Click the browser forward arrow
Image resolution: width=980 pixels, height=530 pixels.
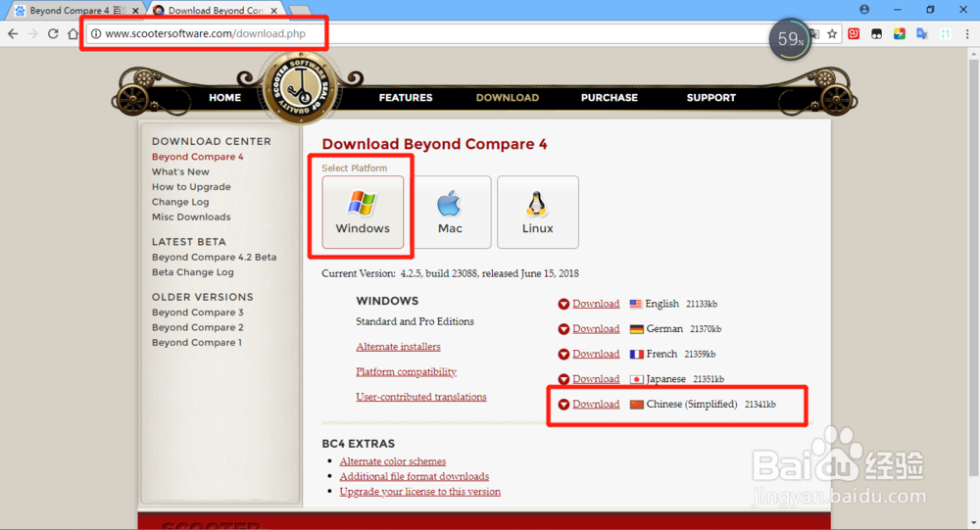coord(33,33)
